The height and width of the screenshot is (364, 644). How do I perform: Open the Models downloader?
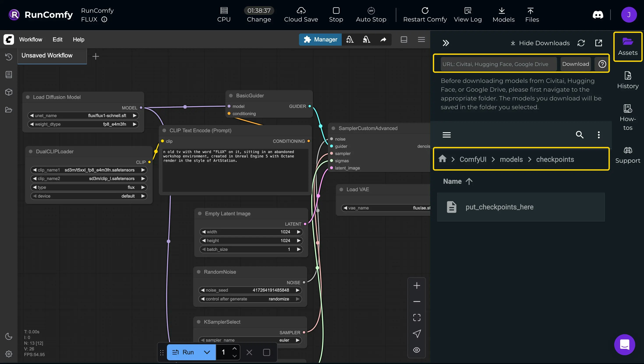[503, 15]
